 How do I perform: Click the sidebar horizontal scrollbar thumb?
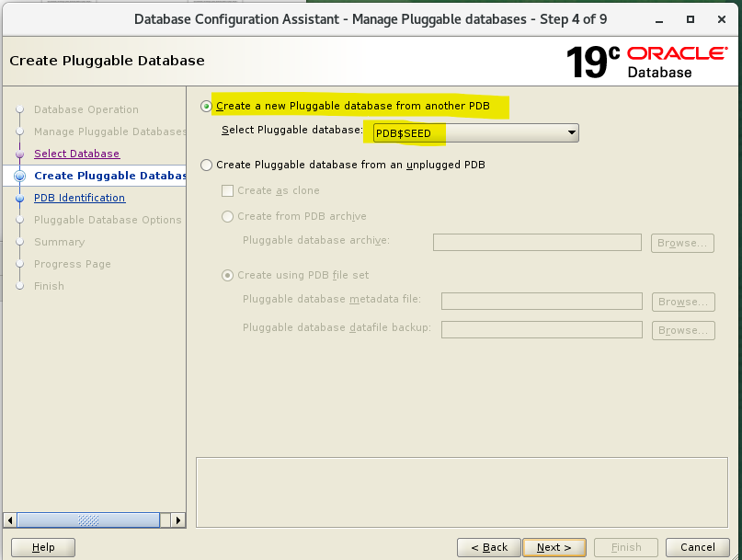click(x=88, y=520)
